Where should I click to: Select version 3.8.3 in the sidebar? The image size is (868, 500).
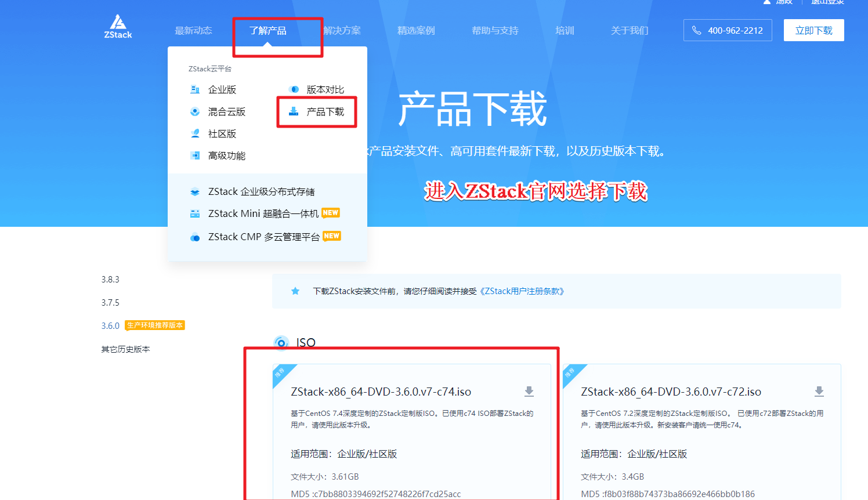point(110,279)
